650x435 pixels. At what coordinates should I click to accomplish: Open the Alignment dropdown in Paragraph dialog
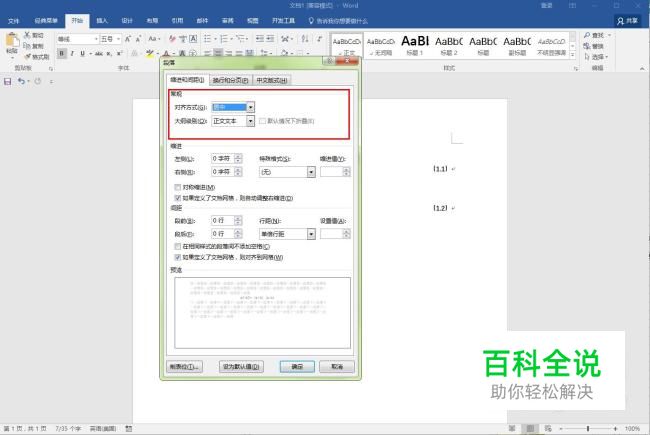tap(233, 107)
